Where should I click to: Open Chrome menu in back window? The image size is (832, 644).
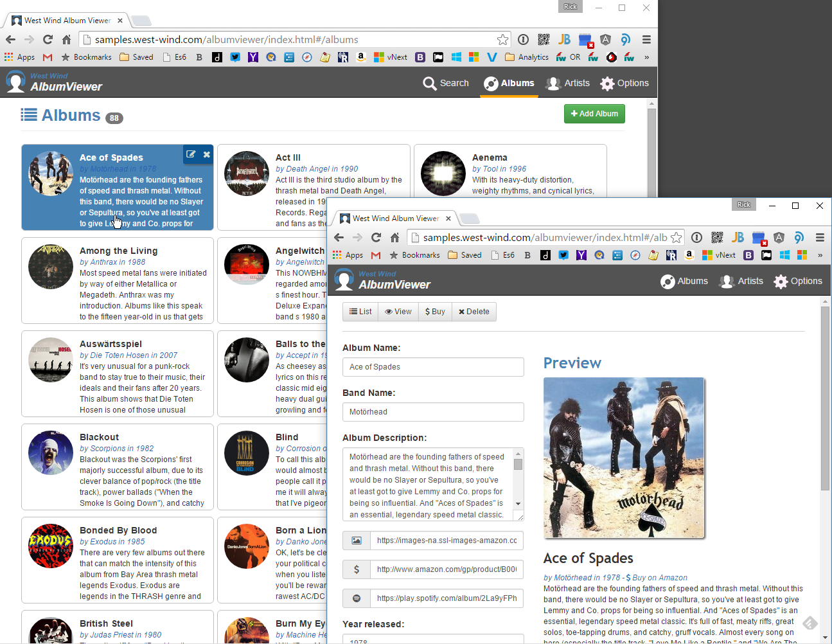646,40
